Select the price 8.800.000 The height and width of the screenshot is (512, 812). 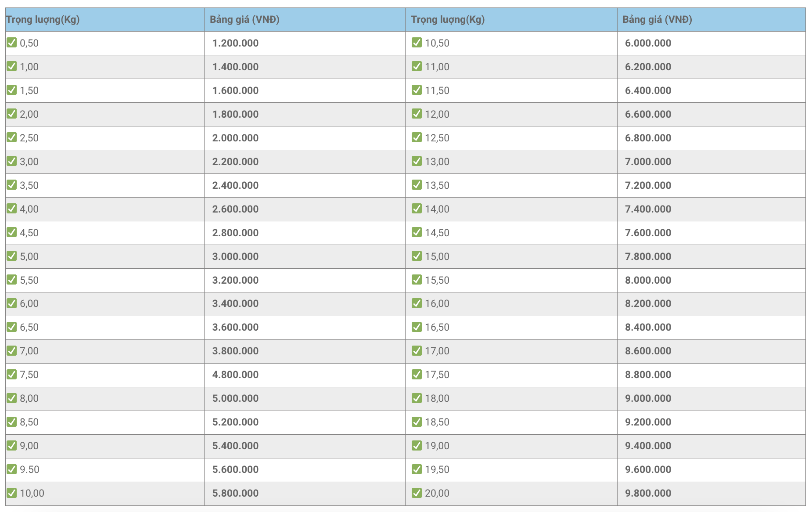pyautogui.click(x=648, y=375)
